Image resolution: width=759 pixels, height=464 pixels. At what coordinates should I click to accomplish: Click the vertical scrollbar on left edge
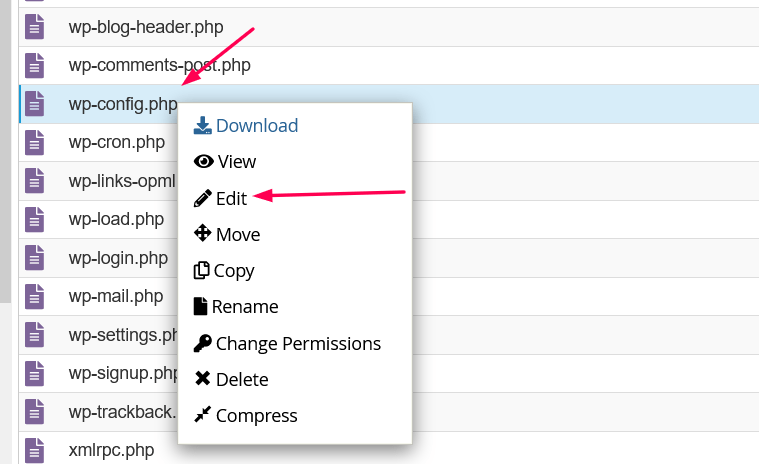pyautogui.click(x=5, y=151)
